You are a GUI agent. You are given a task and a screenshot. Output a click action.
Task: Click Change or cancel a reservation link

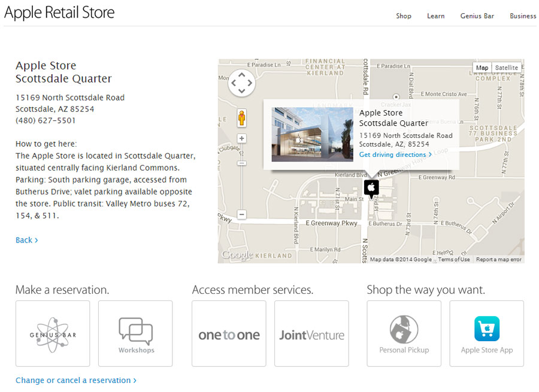click(x=76, y=380)
